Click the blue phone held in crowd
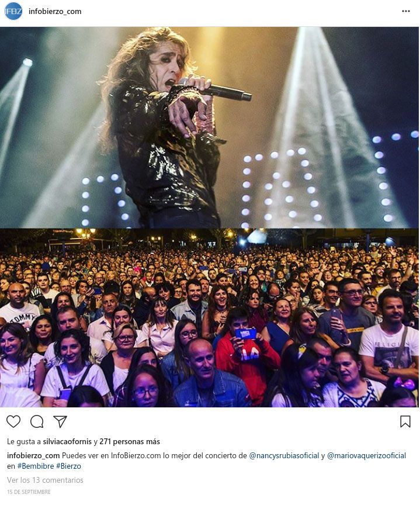 245,334
